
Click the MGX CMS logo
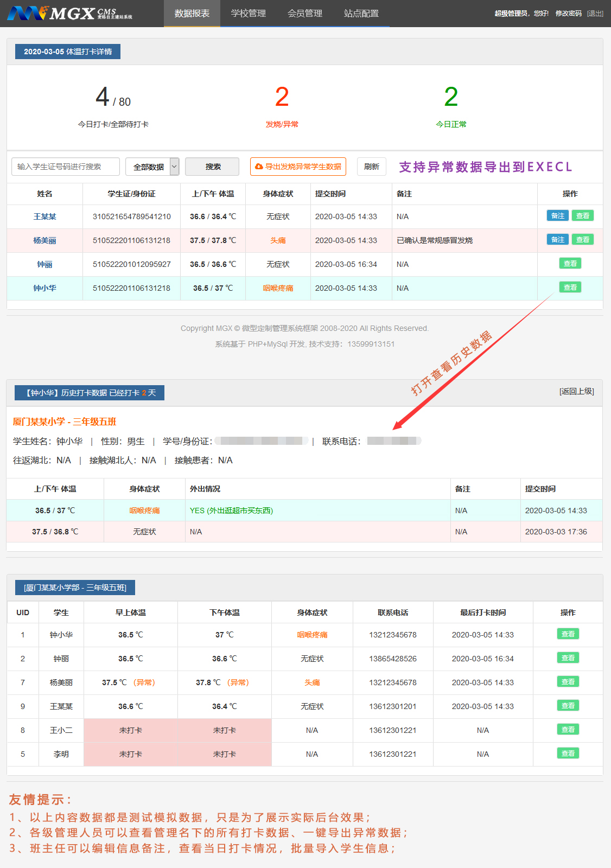tap(69, 13)
